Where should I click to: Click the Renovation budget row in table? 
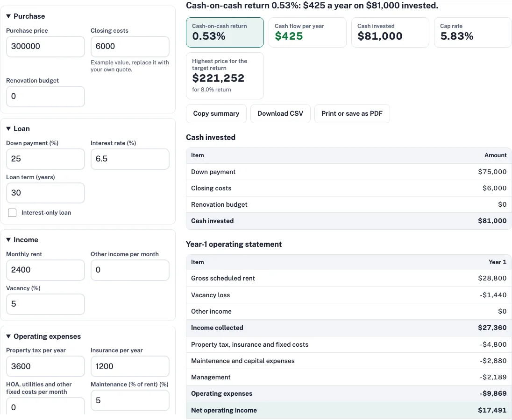[x=349, y=204]
